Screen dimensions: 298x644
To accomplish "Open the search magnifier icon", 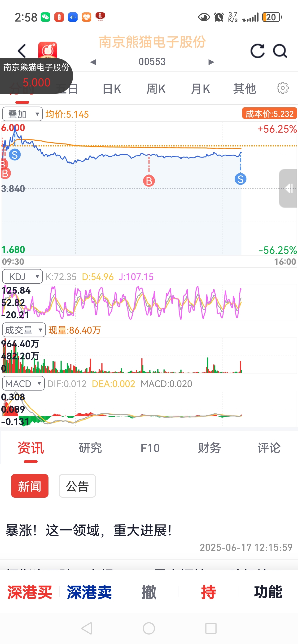I will tap(280, 51).
